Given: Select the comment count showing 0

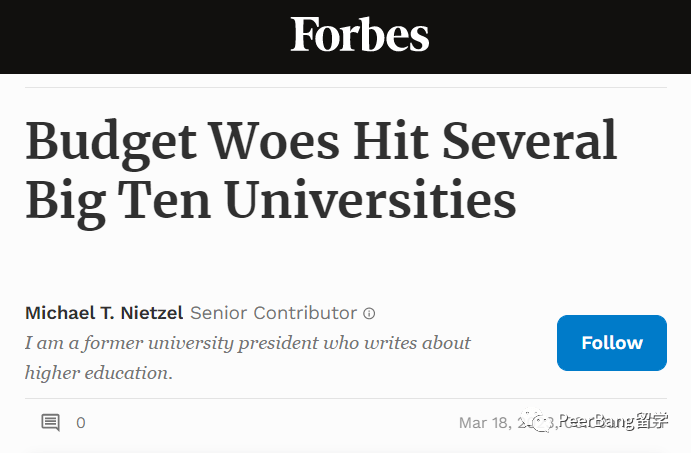Looking at the screenshot, I should tap(81, 423).
